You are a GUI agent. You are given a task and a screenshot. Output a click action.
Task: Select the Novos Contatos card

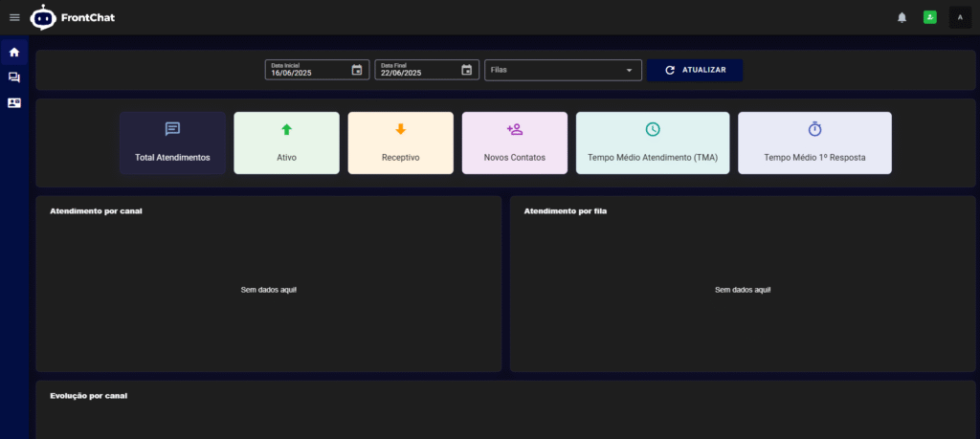click(514, 143)
